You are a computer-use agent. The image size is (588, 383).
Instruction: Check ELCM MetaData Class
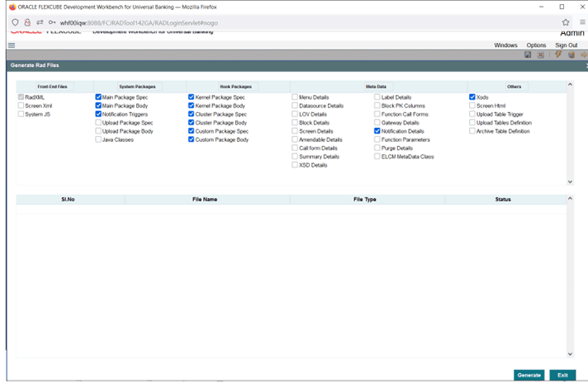(377, 156)
